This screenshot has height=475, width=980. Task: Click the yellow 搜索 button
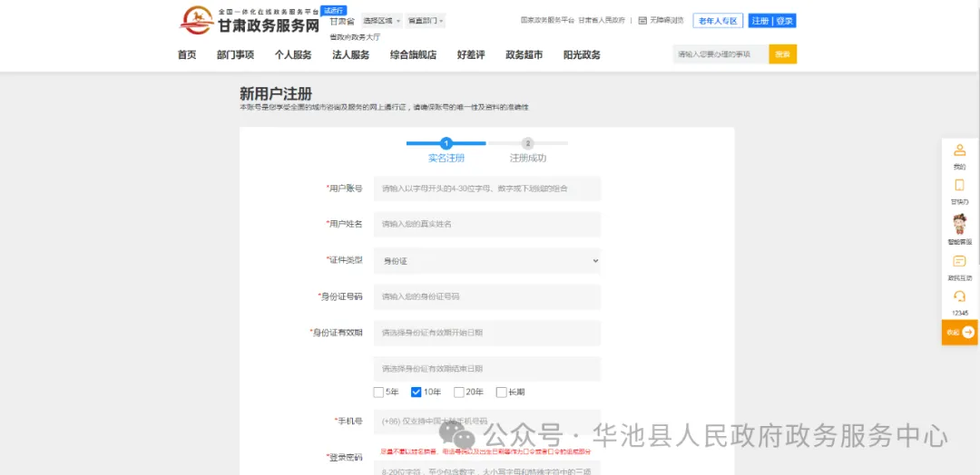(x=782, y=54)
